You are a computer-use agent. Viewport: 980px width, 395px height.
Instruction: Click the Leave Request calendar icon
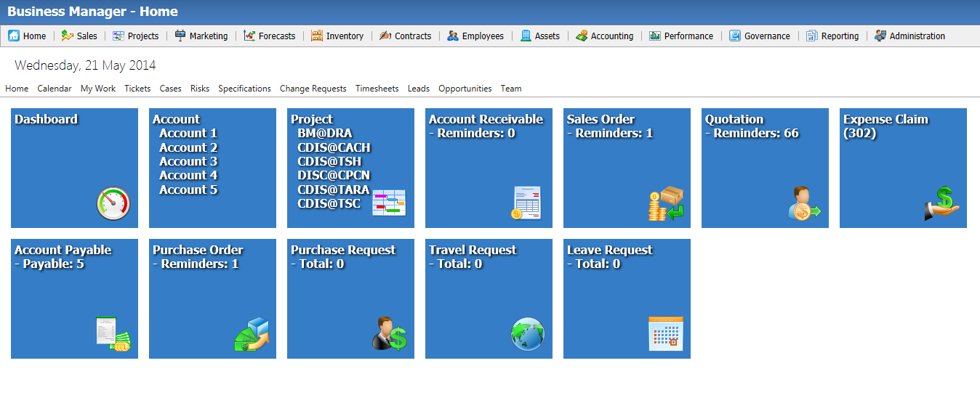[x=666, y=334]
